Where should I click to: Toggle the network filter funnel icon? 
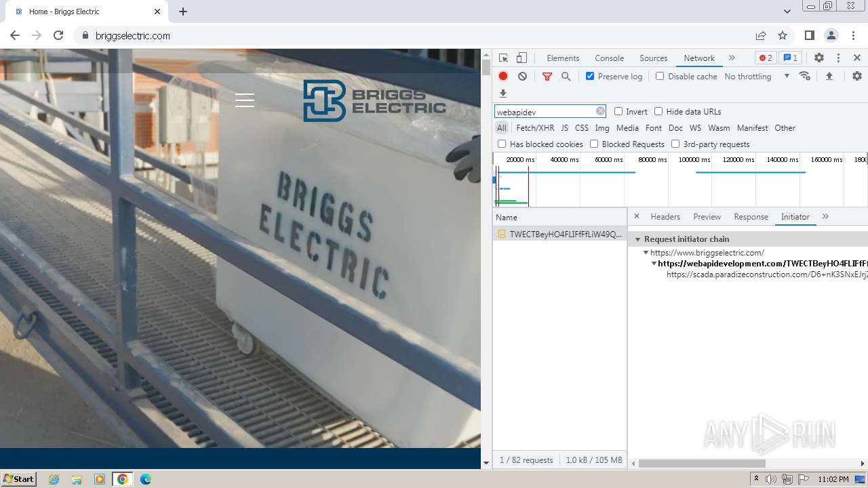coord(547,77)
